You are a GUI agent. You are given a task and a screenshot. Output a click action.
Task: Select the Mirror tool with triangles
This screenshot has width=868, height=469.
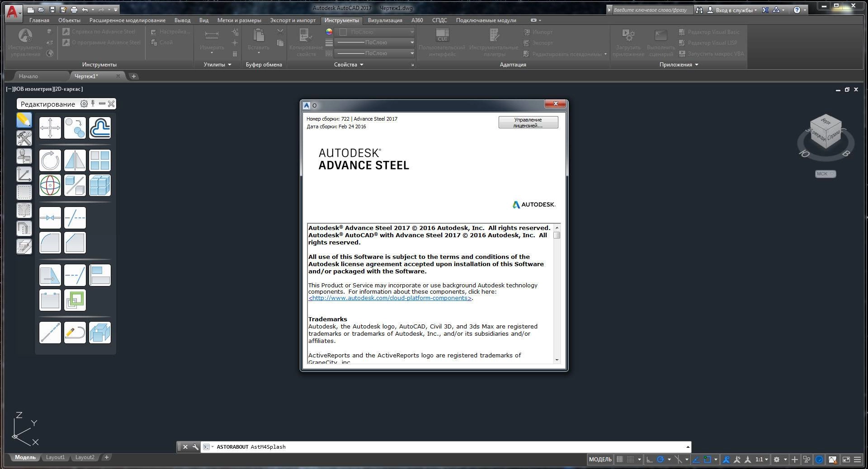[x=75, y=160]
